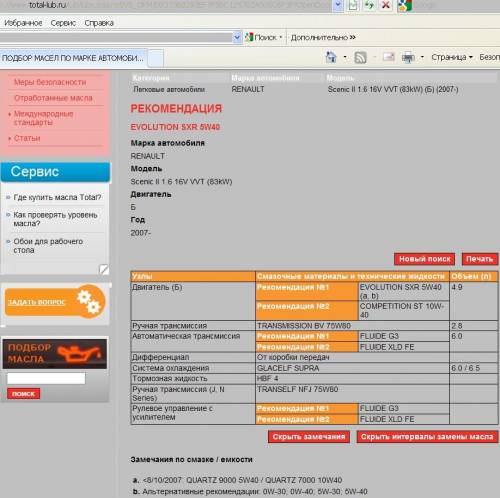500x498 pixels.
Task: Expand Дополнительно toolbar options
Action: point(323,37)
